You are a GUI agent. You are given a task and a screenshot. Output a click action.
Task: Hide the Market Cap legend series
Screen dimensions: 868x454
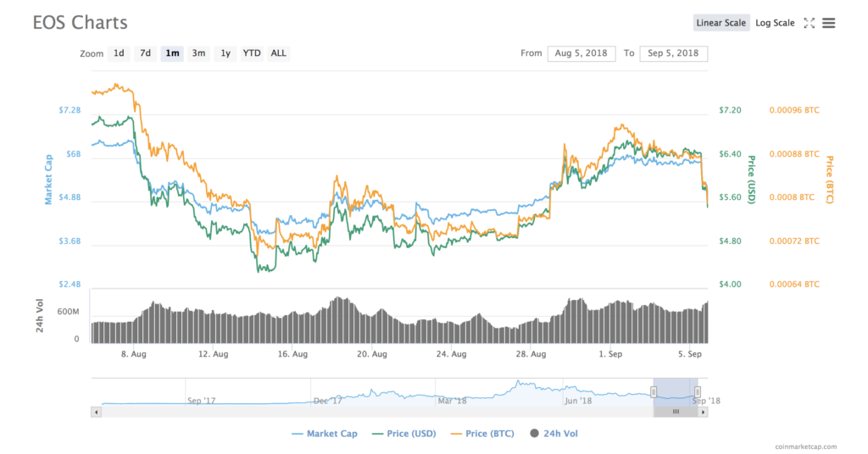pyautogui.click(x=324, y=434)
